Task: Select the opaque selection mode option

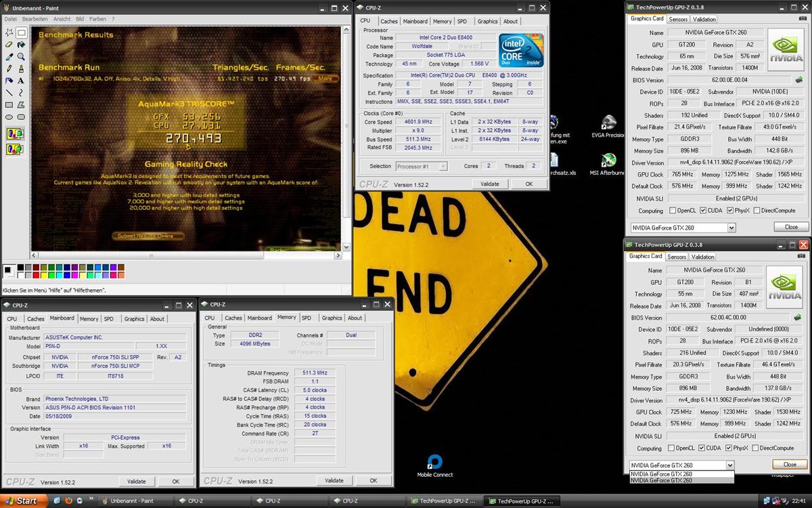Action: point(15,133)
